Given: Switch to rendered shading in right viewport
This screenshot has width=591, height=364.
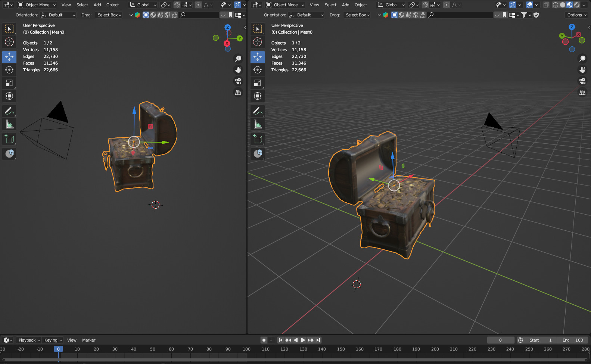Looking at the screenshot, I should pyautogui.click(x=577, y=5).
